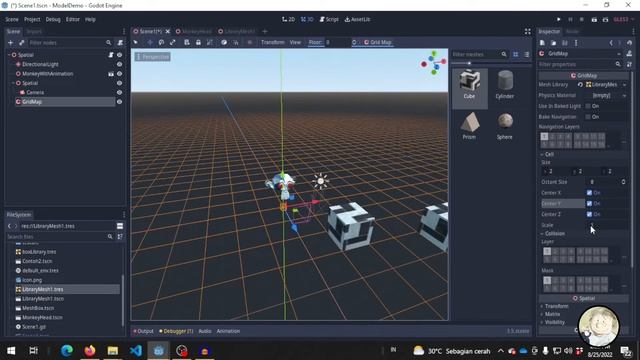This screenshot has width=640, height=360.
Task: Toggle visibility of MonkeyWithAnimation node
Action: click(120, 74)
